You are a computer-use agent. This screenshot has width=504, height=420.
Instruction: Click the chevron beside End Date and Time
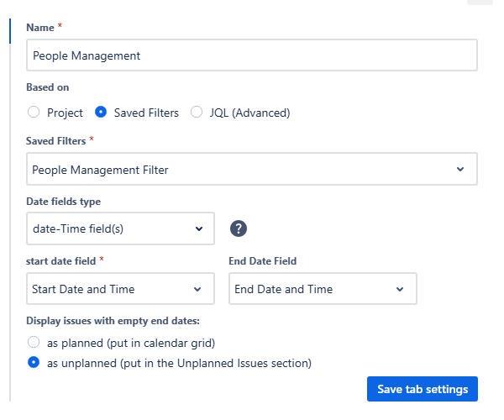[400, 289]
